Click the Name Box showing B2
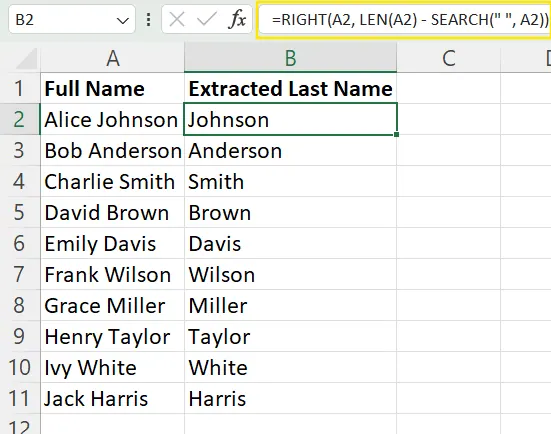Image resolution: width=551 pixels, height=434 pixels. tap(72, 20)
